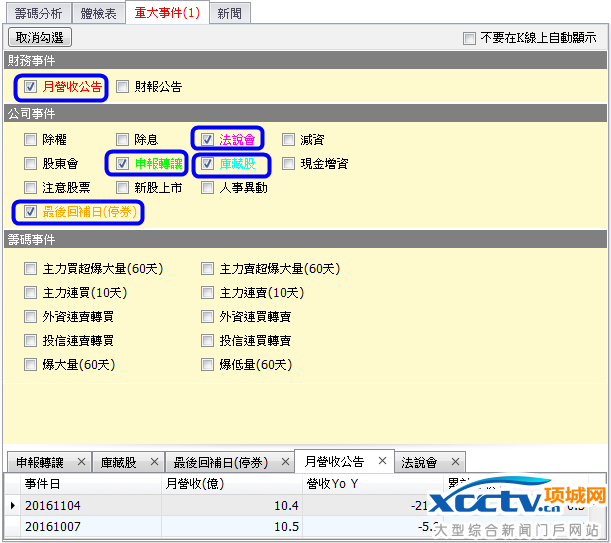This screenshot has height=543, width=611.
Task: Check the 現金增資 checkbox
Action: [289, 163]
